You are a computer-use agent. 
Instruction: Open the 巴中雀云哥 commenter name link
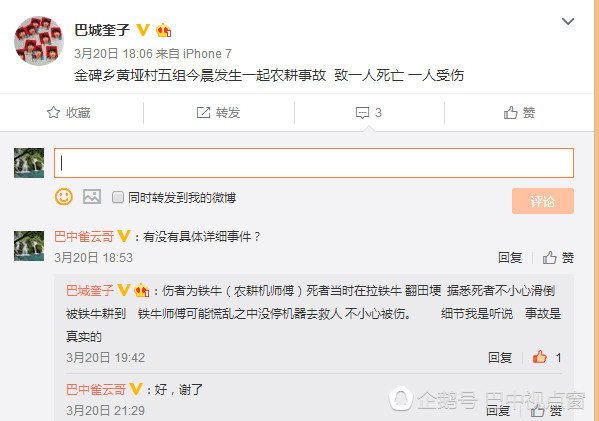tap(84, 236)
